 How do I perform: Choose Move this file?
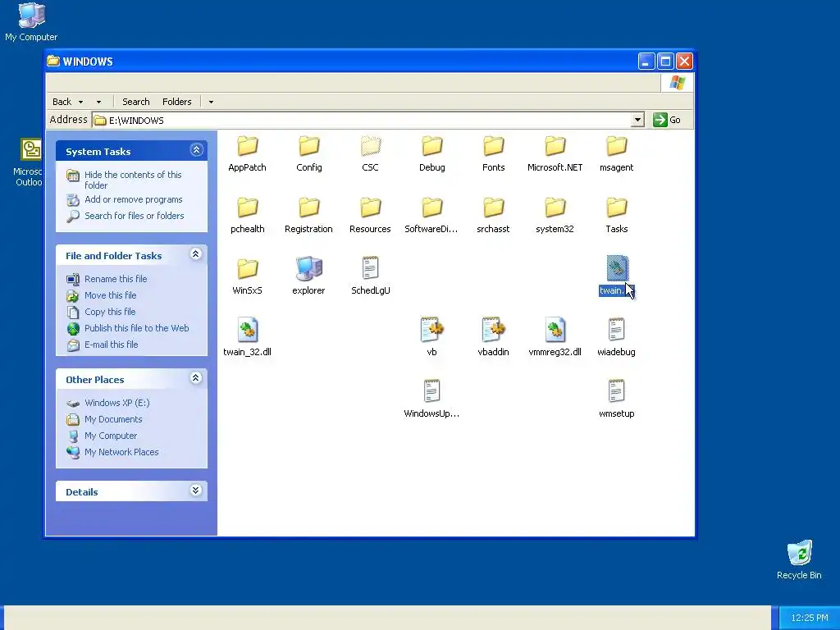click(x=111, y=295)
